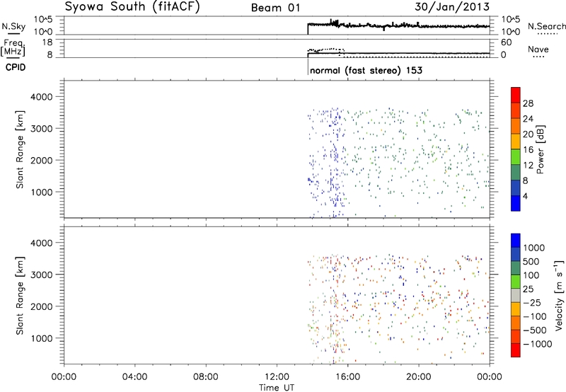Click the '60' Nave axis tick

(x=506, y=42)
